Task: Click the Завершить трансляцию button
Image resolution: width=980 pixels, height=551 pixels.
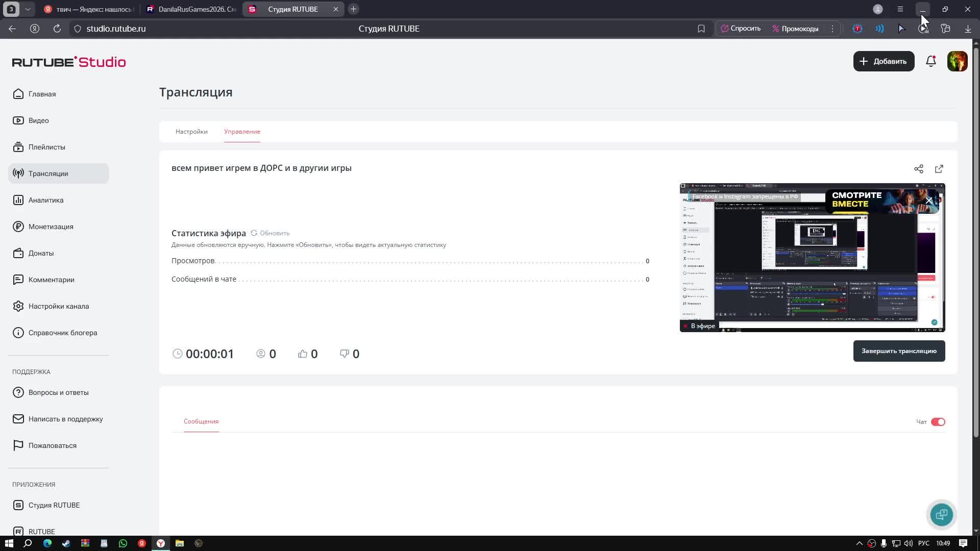Action: coord(899,351)
